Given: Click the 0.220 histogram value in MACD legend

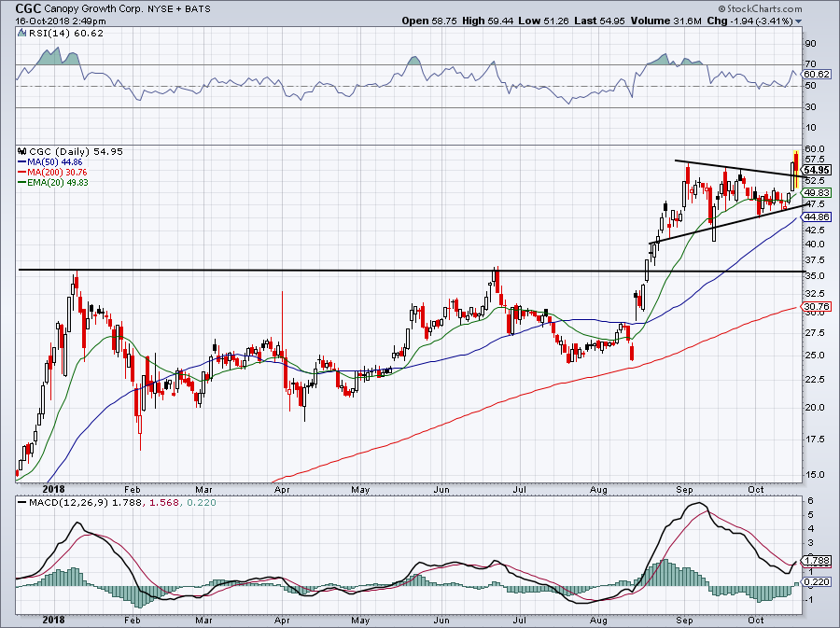Looking at the screenshot, I should [x=201, y=503].
